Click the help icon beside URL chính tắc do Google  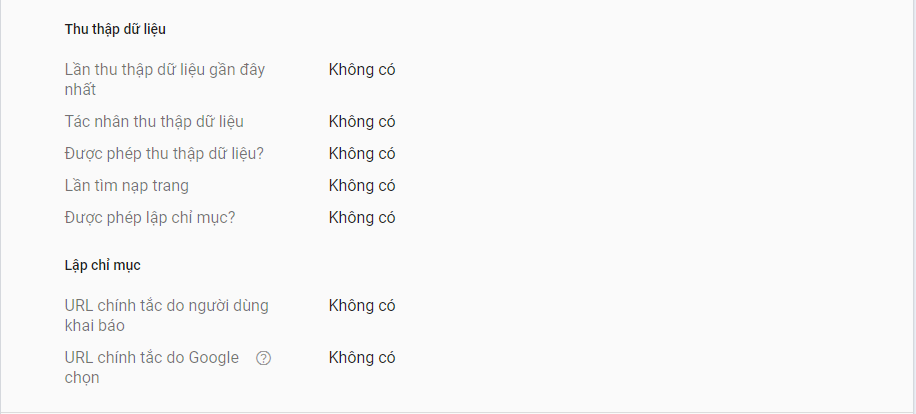263,358
